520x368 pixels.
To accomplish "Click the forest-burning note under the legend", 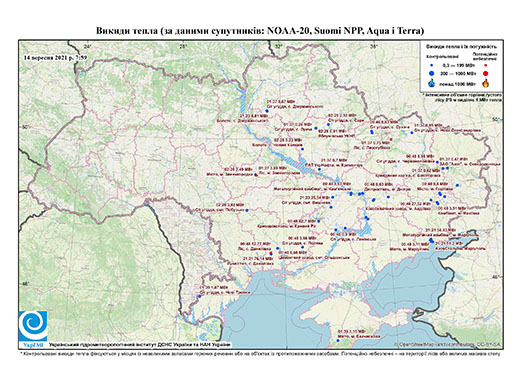I will point(462,97).
